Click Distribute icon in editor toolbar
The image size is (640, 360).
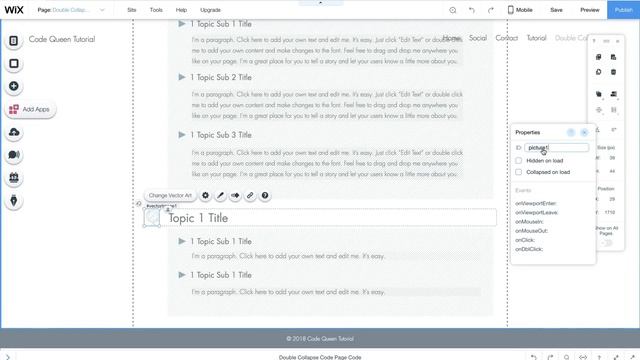click(599, 109)
